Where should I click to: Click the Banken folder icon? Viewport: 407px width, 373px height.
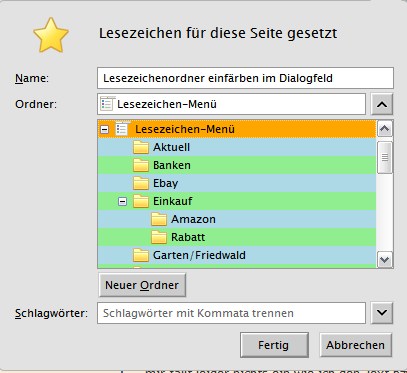click(x=141, y=165)
